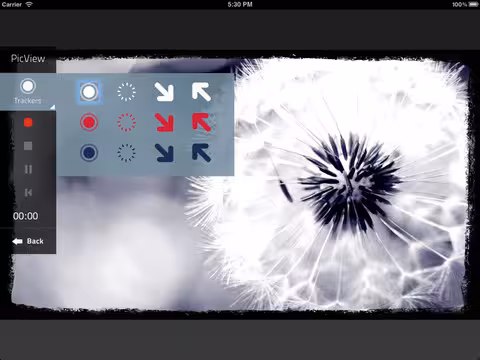Click the Wi-Fi icon in status bar
The height and width of the screenshot is (360, 480).
tap(29, 4)
